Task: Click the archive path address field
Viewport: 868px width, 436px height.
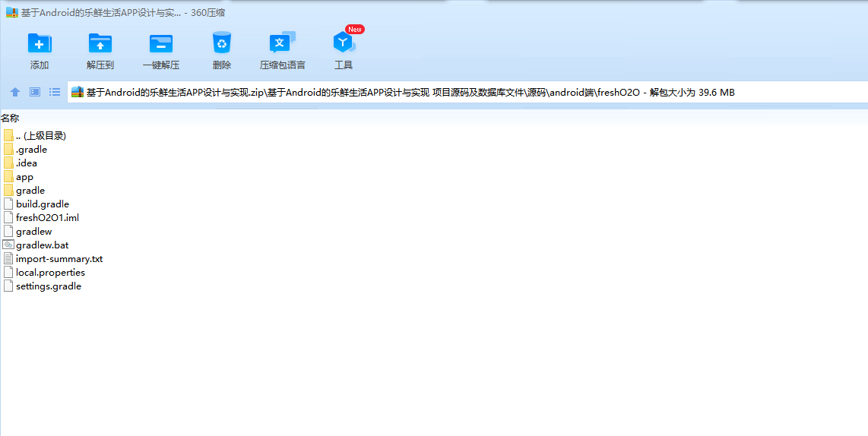Action: (x=467, y=93)
